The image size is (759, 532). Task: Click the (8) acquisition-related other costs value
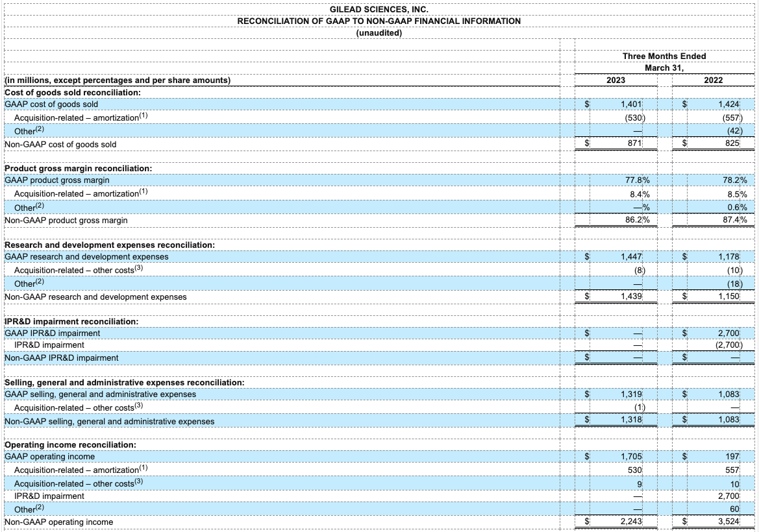point(640,271)
